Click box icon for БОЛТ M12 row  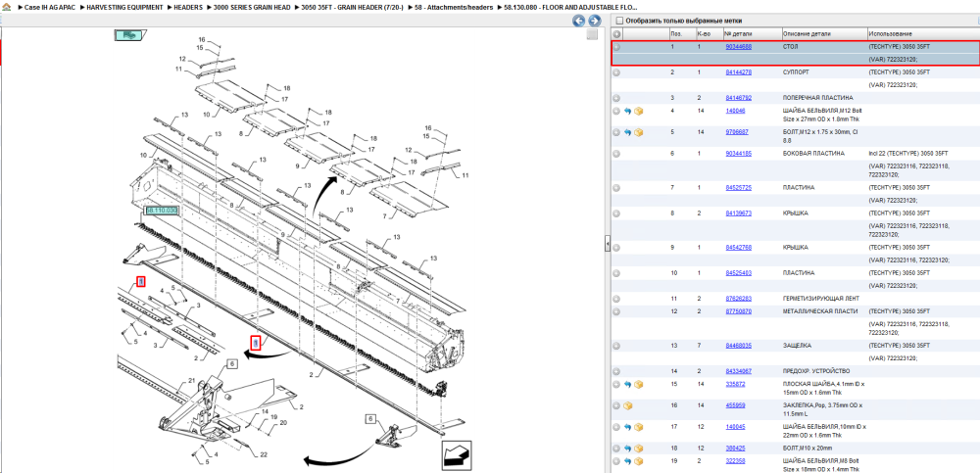[638, 132]
